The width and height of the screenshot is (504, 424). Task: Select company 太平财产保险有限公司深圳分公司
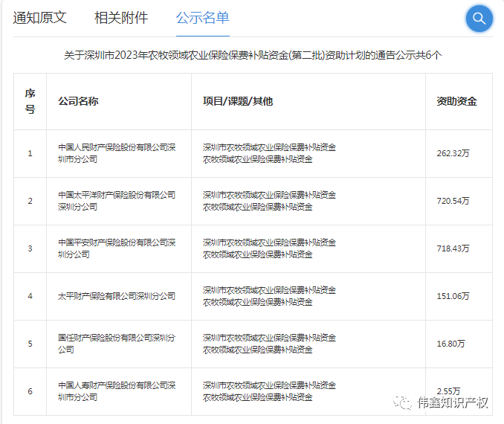117,296
